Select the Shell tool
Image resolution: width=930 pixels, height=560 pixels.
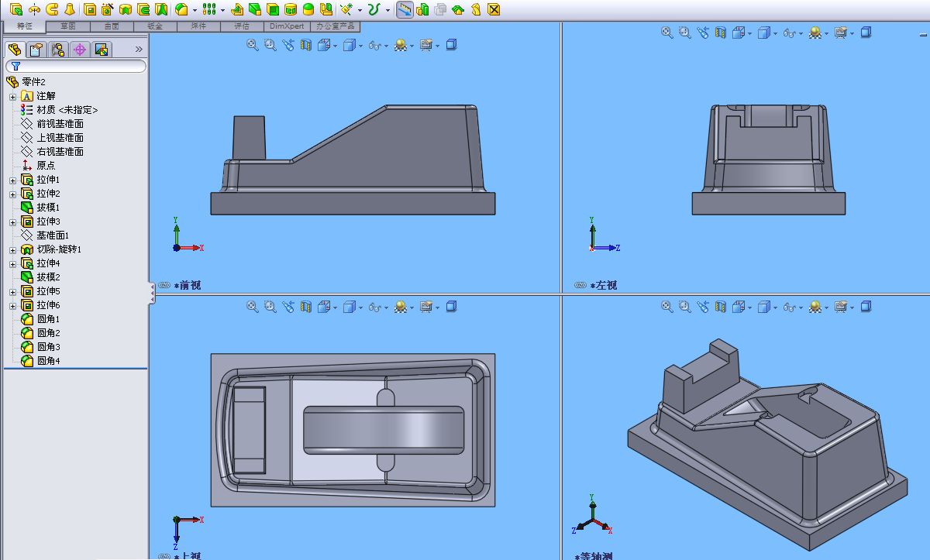[x=273, y=9]
